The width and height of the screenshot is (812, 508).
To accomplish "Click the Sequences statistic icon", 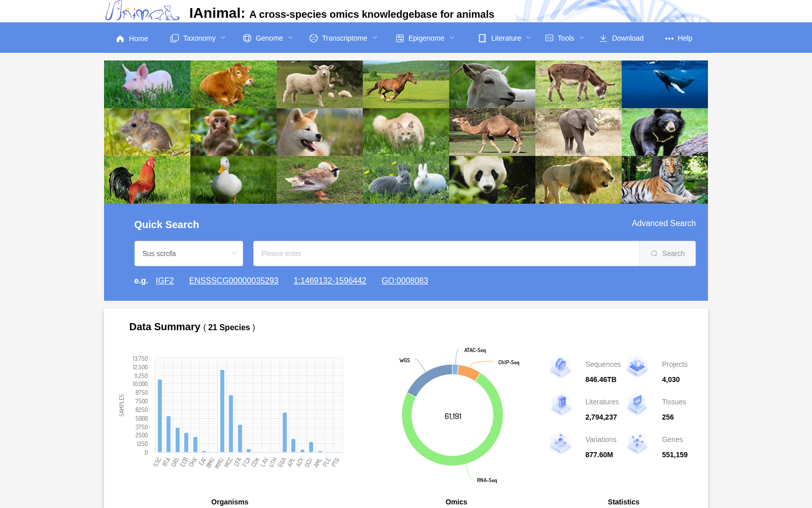I will coord(561,367).
